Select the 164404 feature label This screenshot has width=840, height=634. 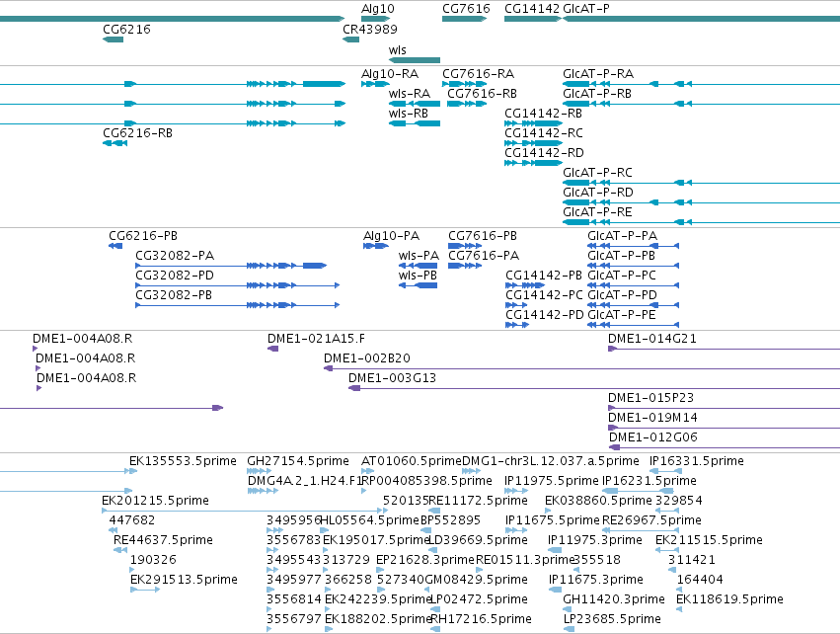pyautogui.click(x=700, y=580)
